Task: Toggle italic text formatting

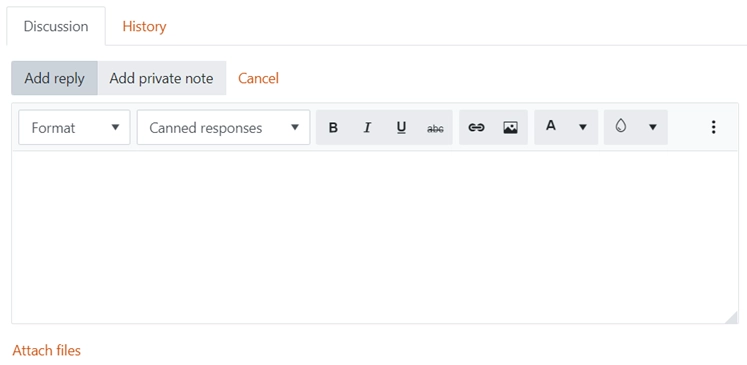Action: coord(367,127)
